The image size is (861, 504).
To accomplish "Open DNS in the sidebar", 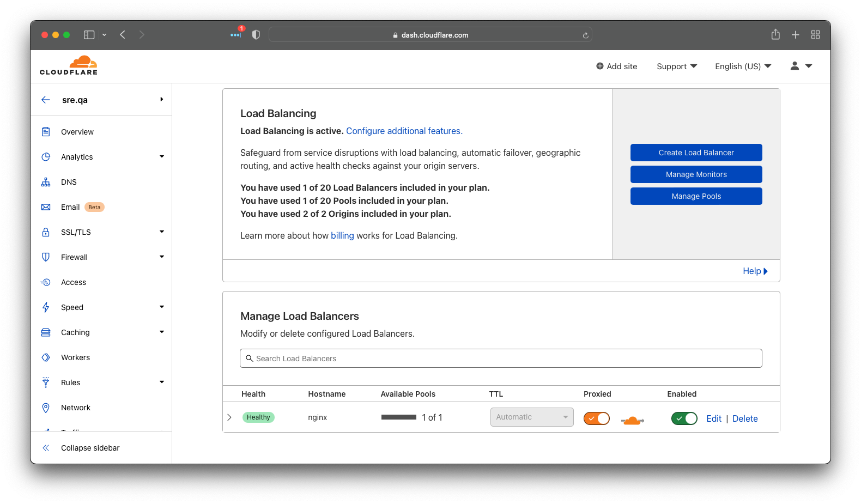I will tap(69, 182).
